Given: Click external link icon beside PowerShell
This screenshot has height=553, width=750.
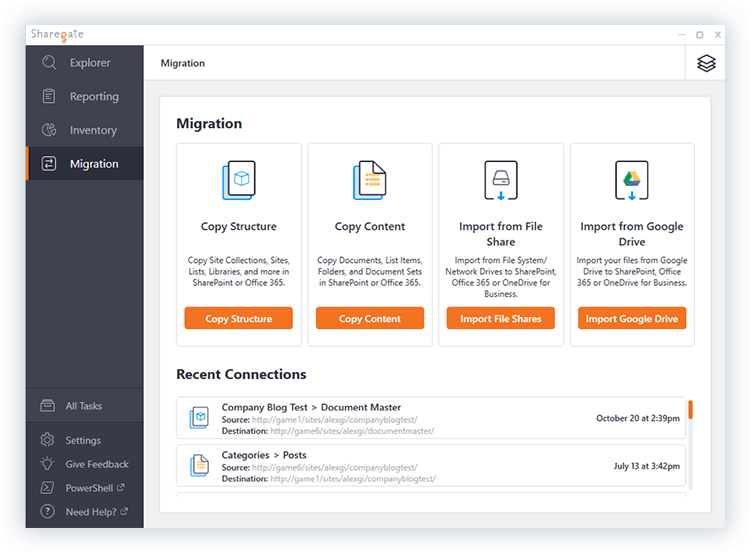Looking at the screenshot, I should (121, 487).
